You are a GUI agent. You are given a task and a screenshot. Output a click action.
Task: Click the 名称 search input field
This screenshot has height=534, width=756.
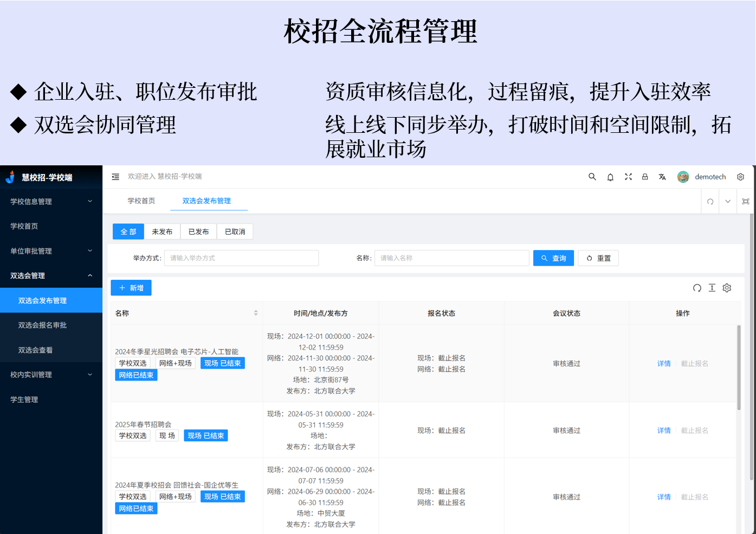tap(451, 258)
